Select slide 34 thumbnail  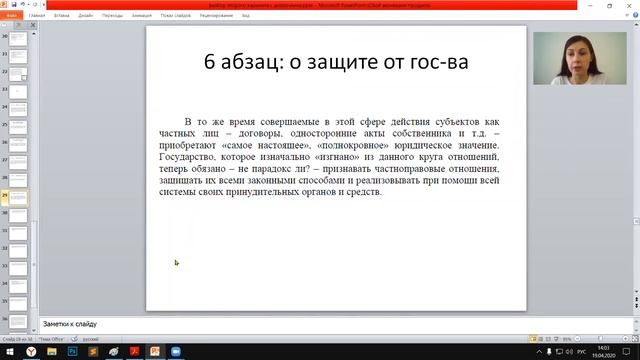(x=18, y=286)
